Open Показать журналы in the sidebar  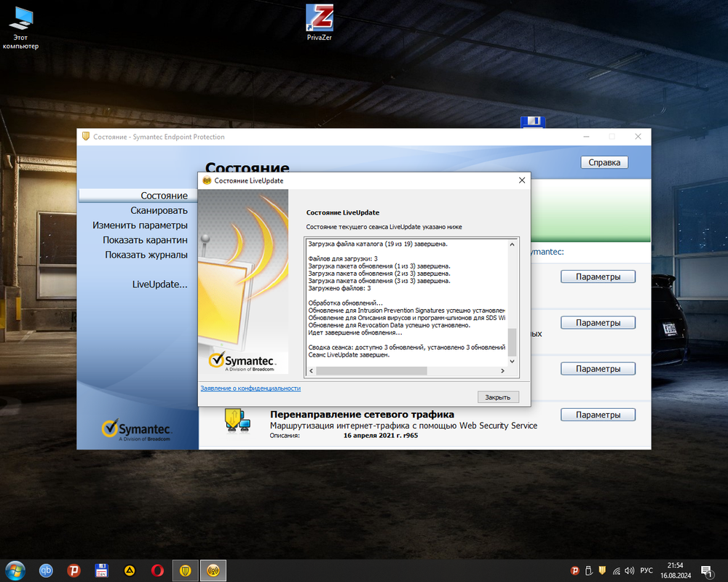146,255
